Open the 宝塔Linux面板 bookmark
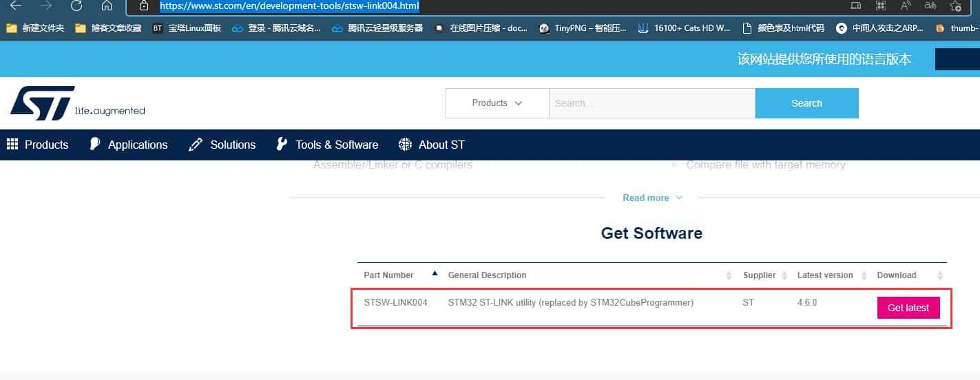Viewport: 980px width, 380px height. pos(187,28)
